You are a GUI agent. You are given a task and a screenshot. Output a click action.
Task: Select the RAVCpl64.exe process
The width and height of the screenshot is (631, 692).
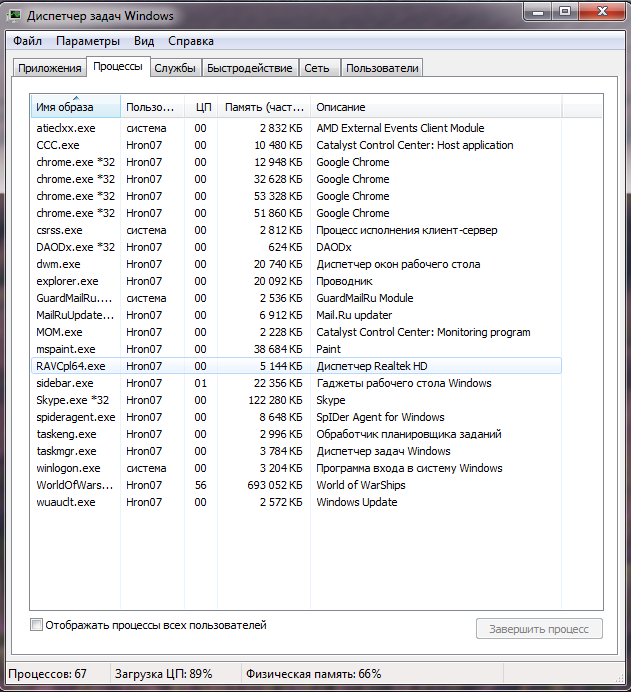click(296, 366)
